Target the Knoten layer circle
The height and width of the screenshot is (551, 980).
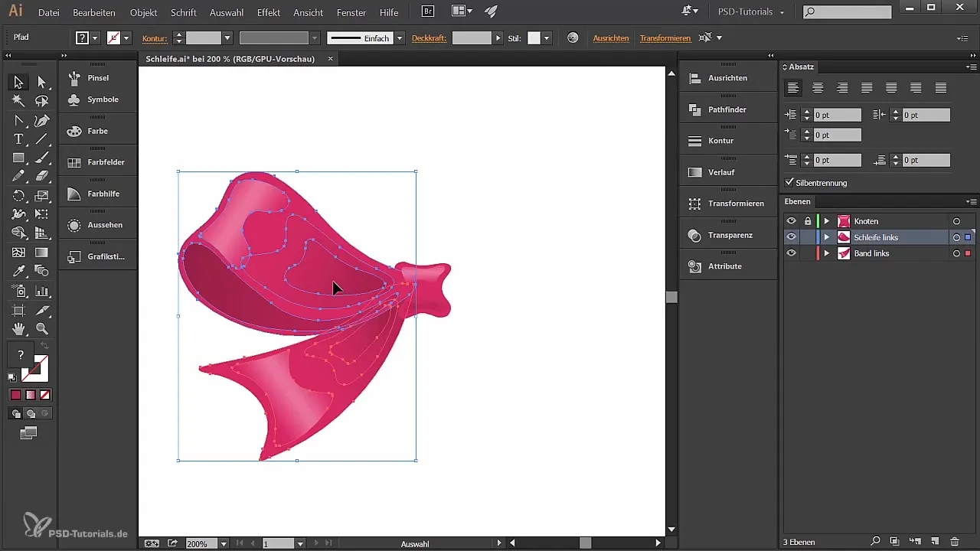click(956, 221)
